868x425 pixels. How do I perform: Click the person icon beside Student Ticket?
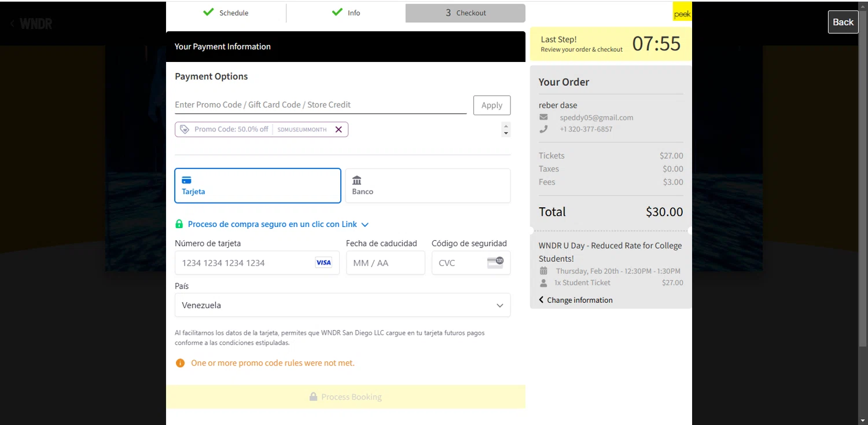pyautogui.click(x=543, y=283)
